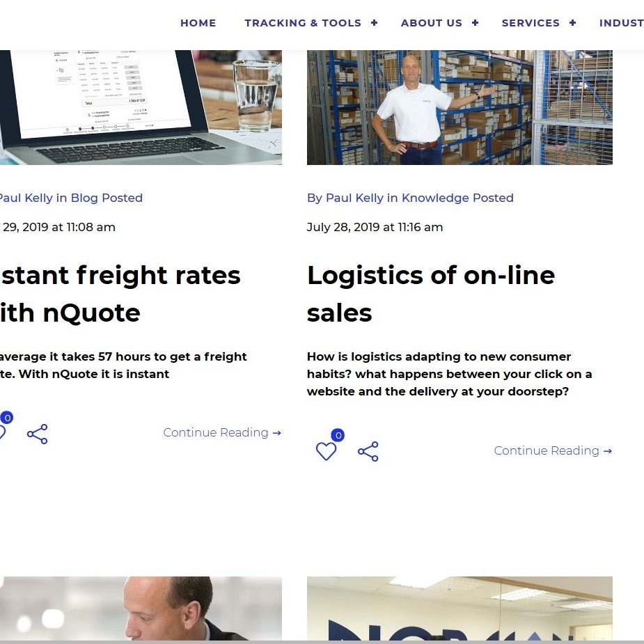
Task: Open the Knowledge category link
Action: [435, 198]
